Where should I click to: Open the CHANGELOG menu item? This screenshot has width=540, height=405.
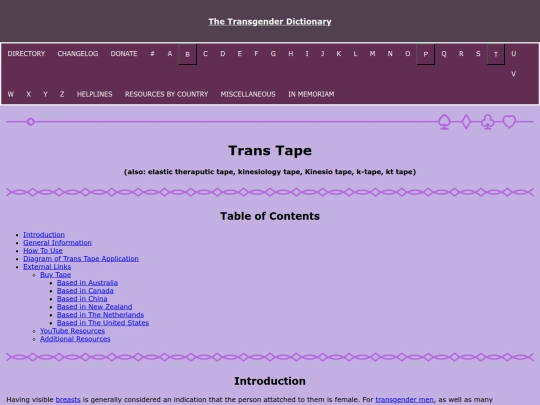click(x=78, y=54)
